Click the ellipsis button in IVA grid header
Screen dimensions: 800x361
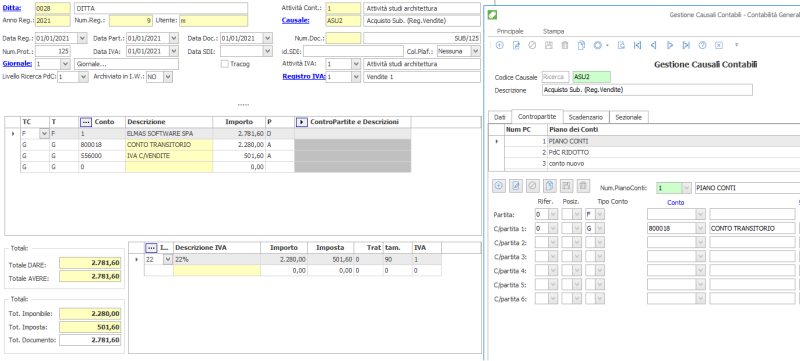(x=151, y=248)
